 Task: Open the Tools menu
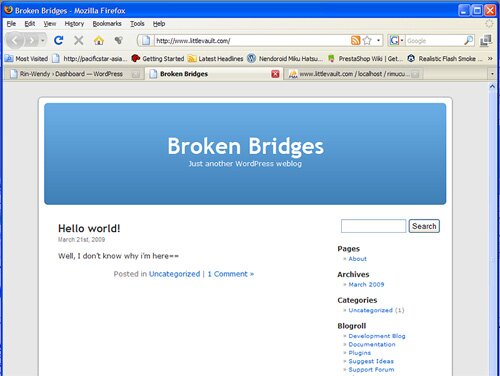tap(137, 24)
